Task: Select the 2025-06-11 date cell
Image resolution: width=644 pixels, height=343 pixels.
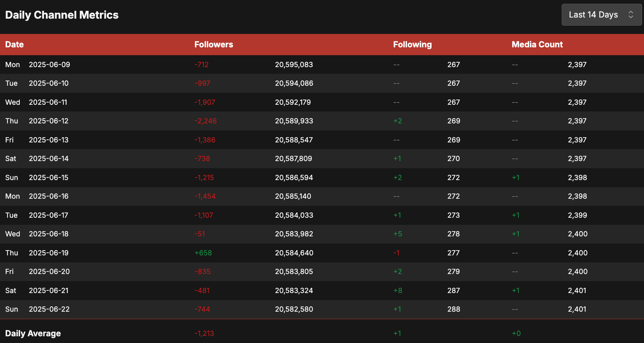Action: coord(48,103)
